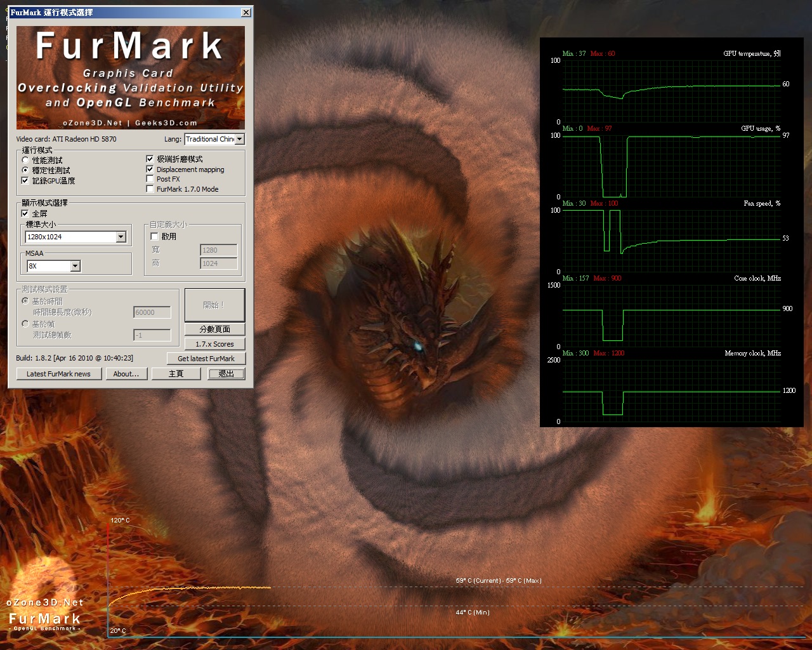Screen dimensions: 812x650
Task: Click the Get latest FurMark button
Action: click(x=206, y=359)
